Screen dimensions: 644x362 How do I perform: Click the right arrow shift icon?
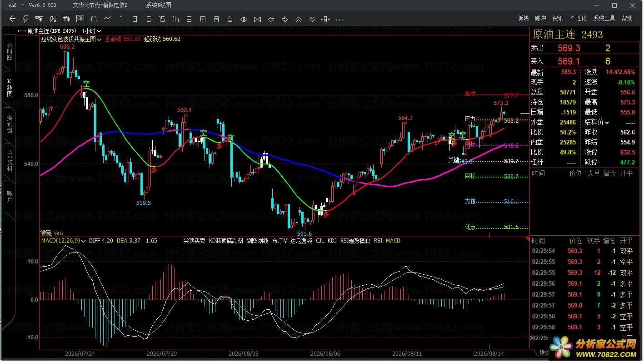coord(285,19)
